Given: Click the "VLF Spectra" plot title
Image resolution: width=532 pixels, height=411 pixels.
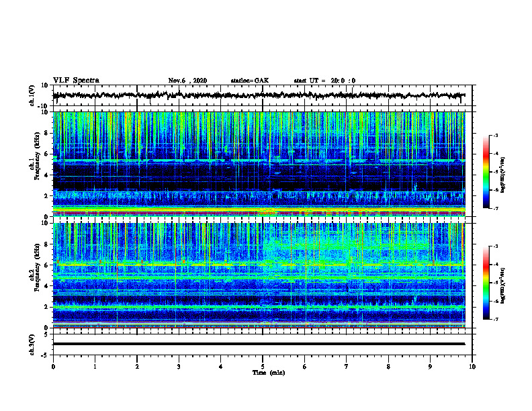Looking at the screenshot, I should [x=76, y=81].
